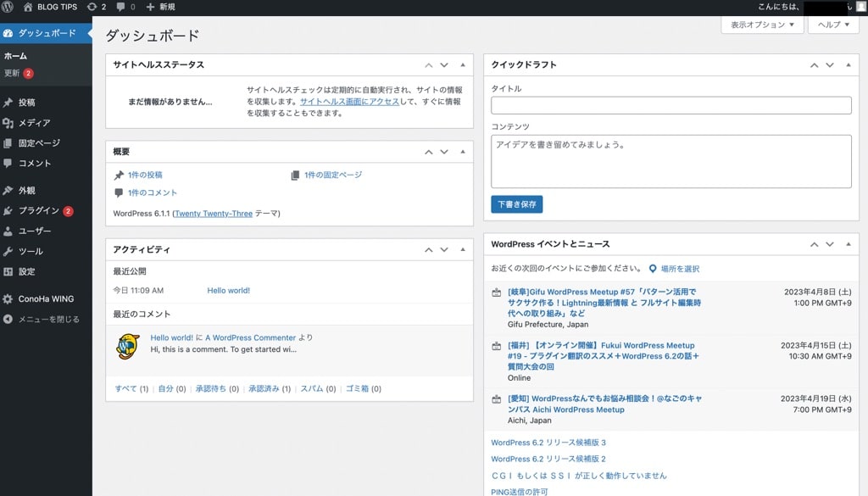Click the 外観 paintbrush icon in sidebar
Image resolution: width=868 pixels, height=496 pixels.
8,191
